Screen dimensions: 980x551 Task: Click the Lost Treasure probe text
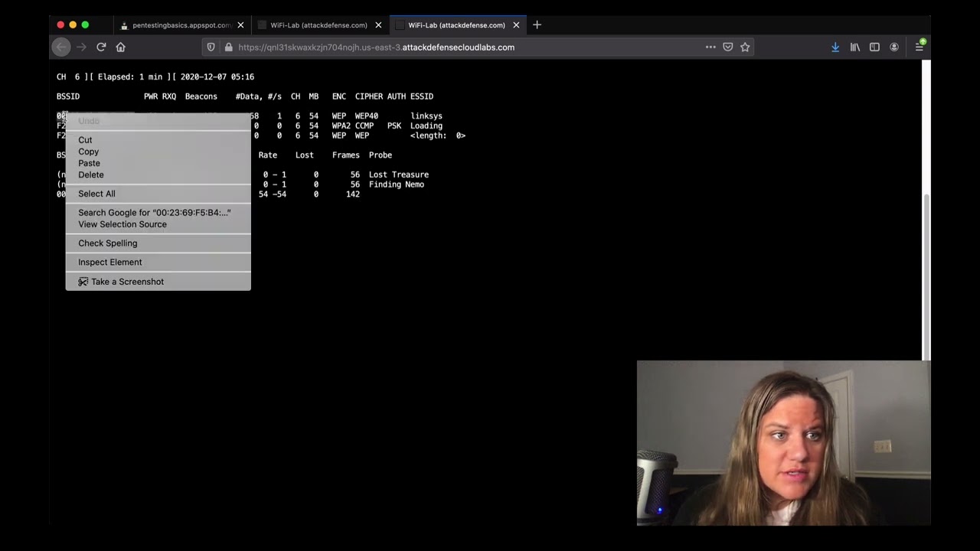point(399,174)
